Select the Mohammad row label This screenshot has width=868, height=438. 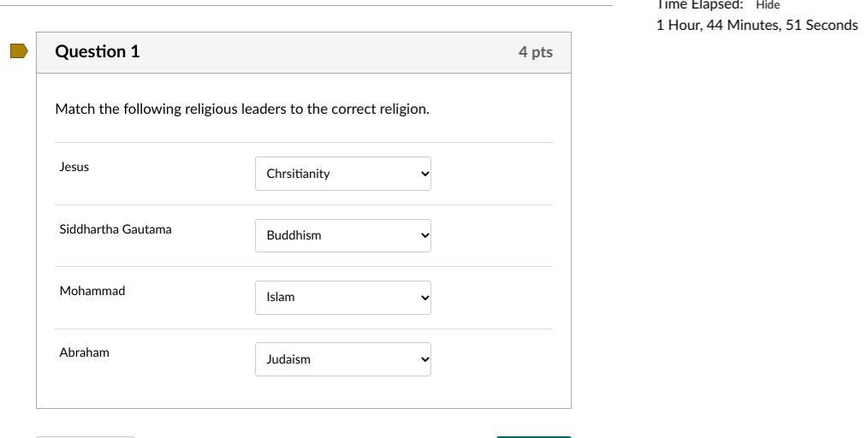tap(92, 291)
